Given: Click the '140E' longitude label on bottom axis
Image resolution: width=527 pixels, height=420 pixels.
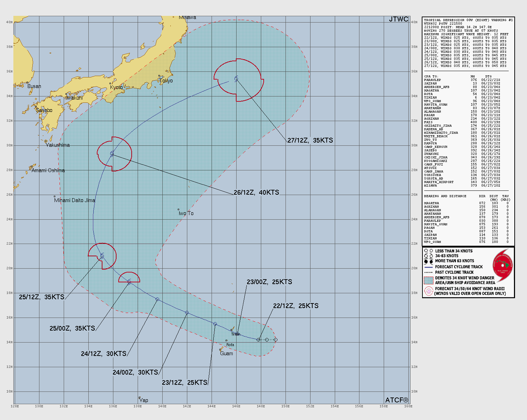Looking at the screenshot, I should point(162,406).
